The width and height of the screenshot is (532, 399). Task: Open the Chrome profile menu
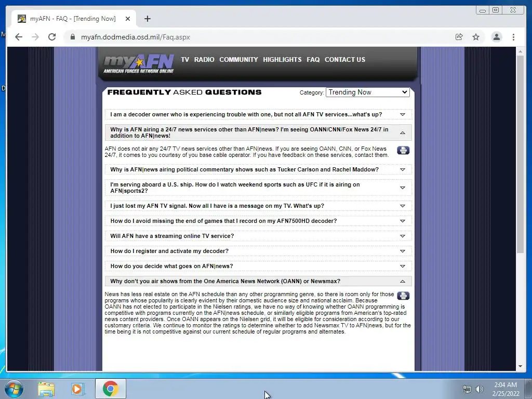click(x=497, y=37)
